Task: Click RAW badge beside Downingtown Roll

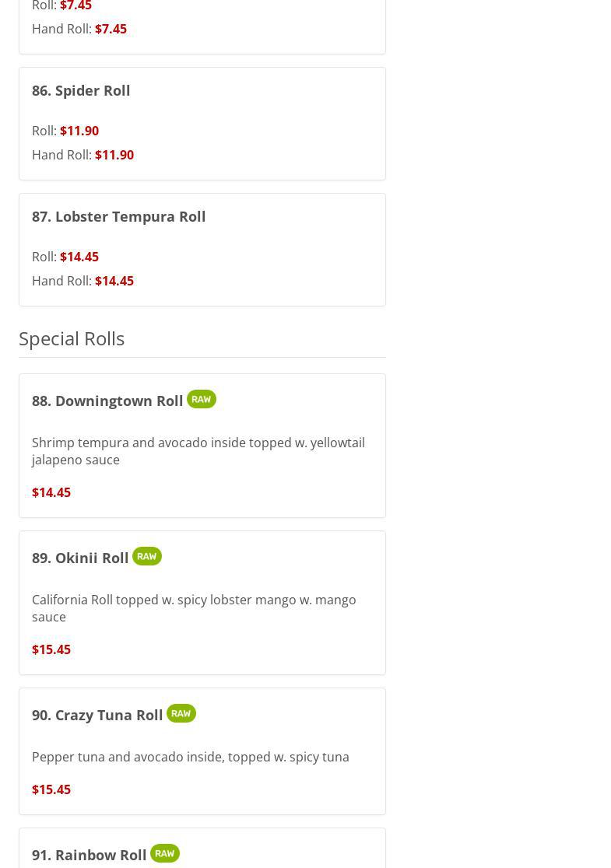Action: click(202, 399)
